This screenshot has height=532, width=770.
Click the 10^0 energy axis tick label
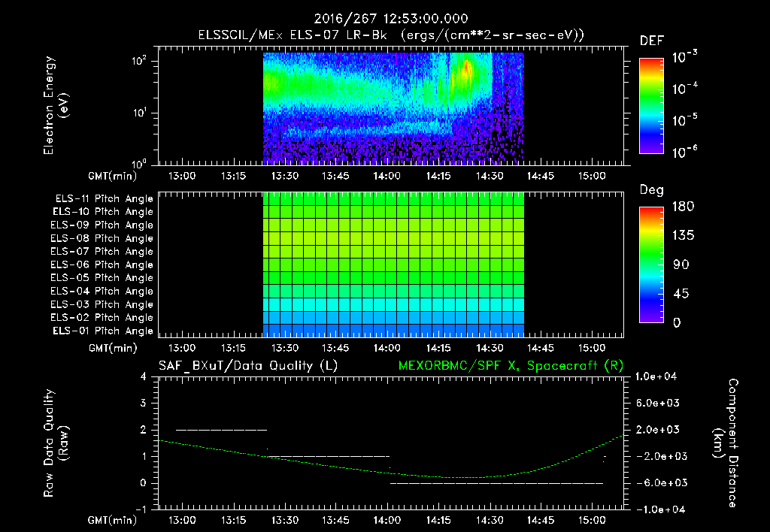tap(138, 163)
